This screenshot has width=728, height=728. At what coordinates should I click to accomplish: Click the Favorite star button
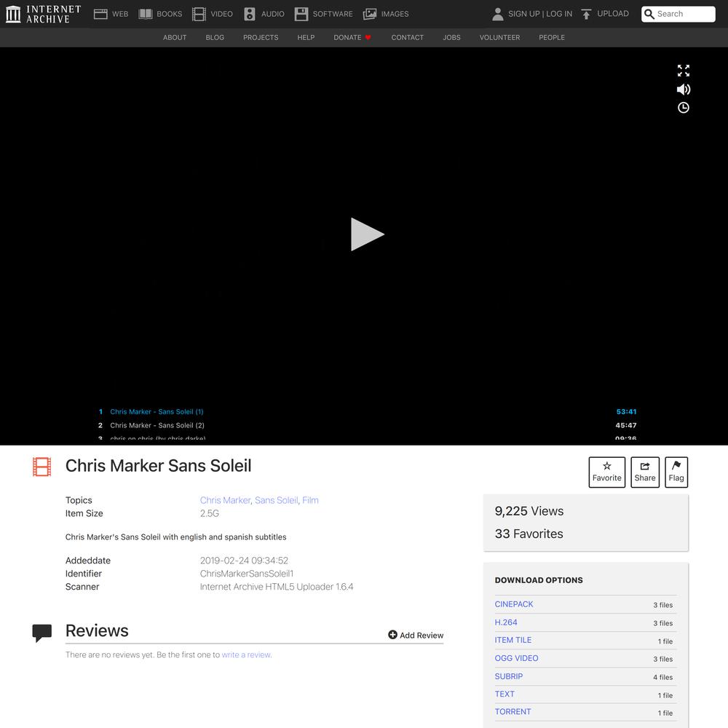tap(606, 472)
